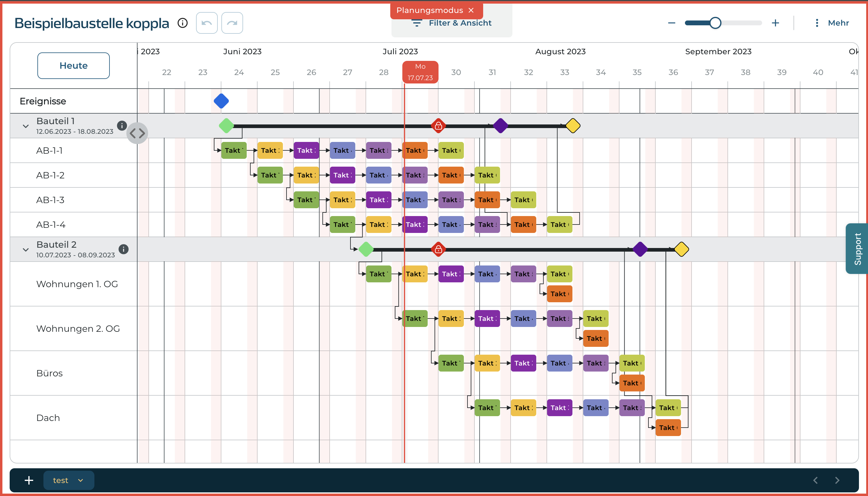This screenshot has width=868, height=496.
Task: Click the Ereignisse row label
Action: click(43, 101)
